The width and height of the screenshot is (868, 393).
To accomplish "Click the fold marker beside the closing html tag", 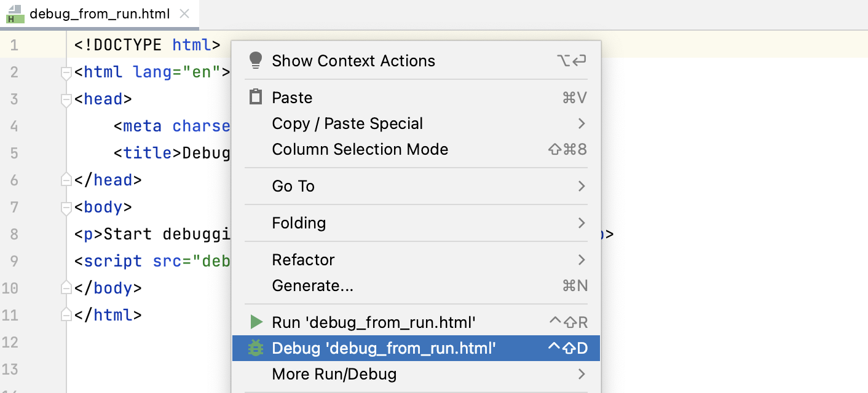I will point(66,314).
